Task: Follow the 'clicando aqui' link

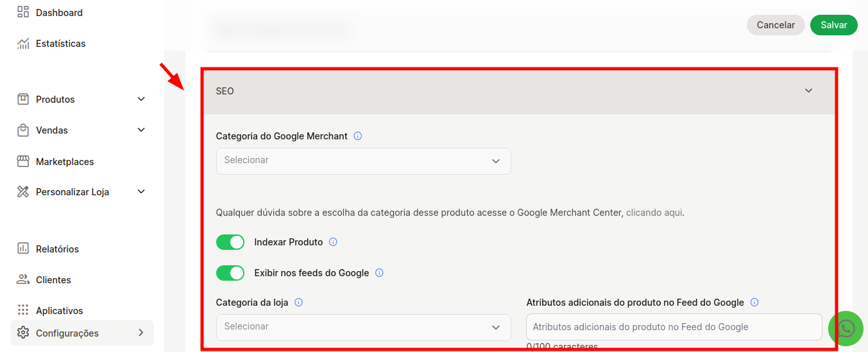Action: click(x=654, y=213)
